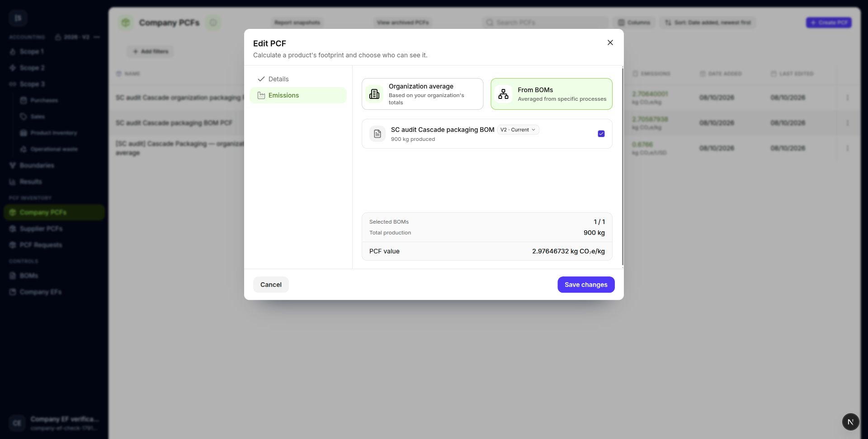Choose the From BOMs option

[x=552, y=94]
